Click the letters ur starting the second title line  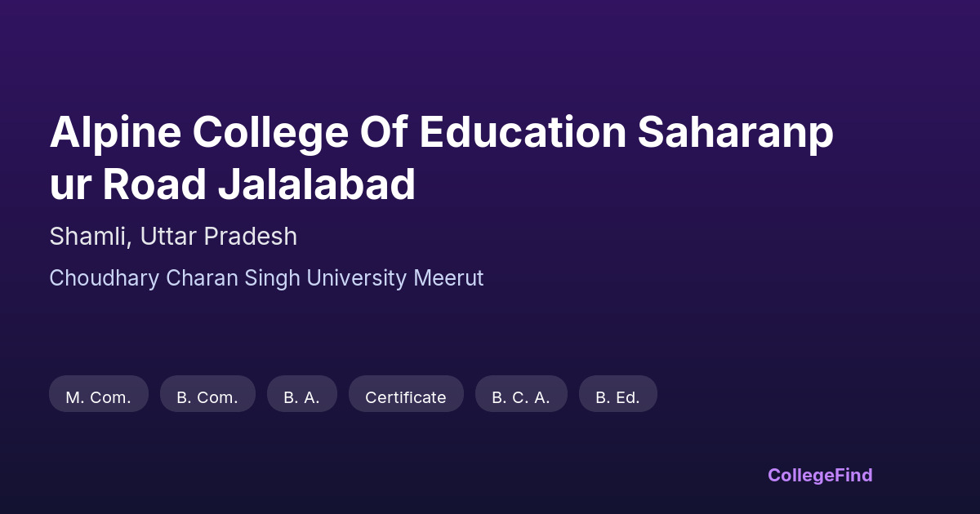point(70,184)
